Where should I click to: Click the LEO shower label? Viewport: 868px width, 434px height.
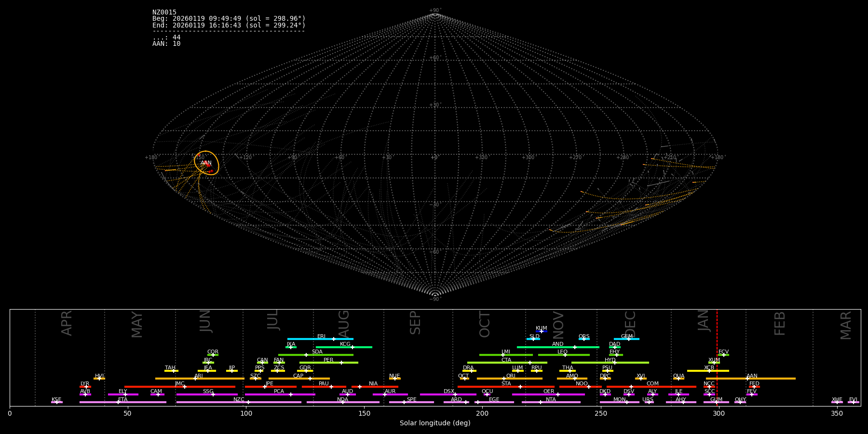563,352
